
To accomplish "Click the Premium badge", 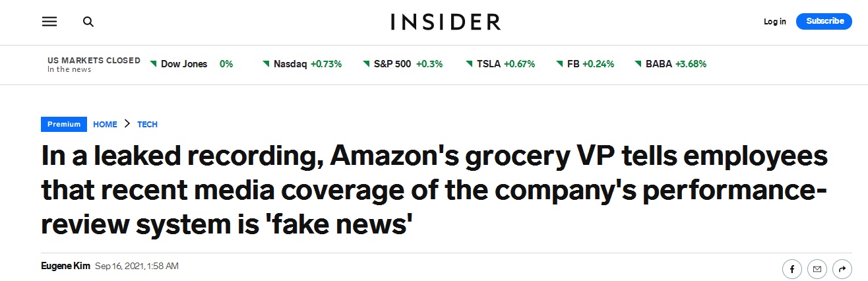I will [x=64, y=124].
